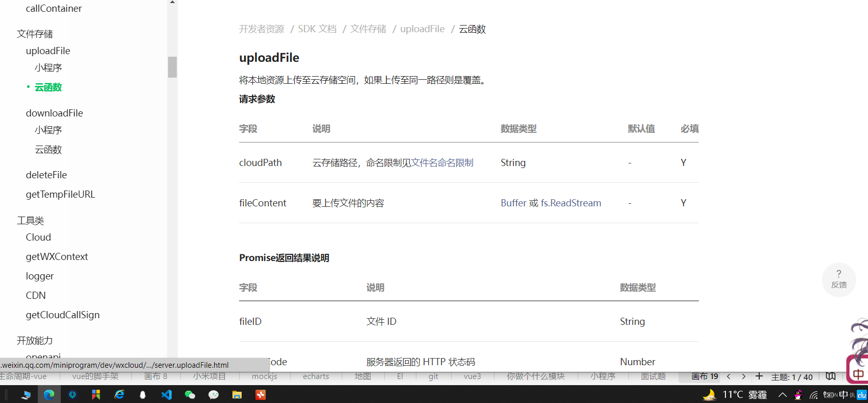Switch to the 面试题 tab
The image size is (868, 403).
(653, 376)
